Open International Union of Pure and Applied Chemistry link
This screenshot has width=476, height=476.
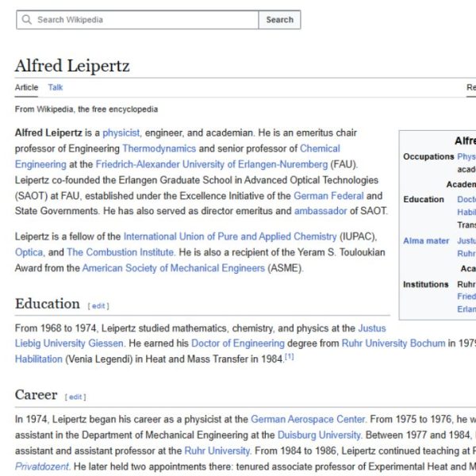pos(230,236)
